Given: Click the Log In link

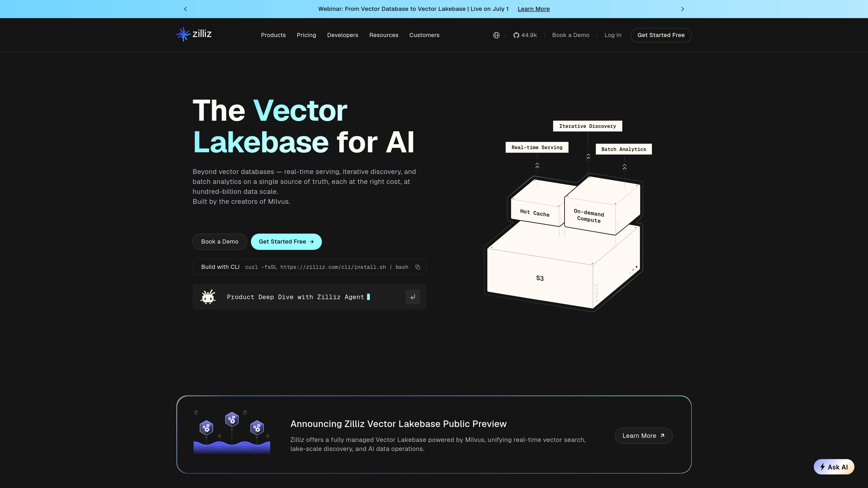Looking at the screenshot, I should (x=613, y=35).
